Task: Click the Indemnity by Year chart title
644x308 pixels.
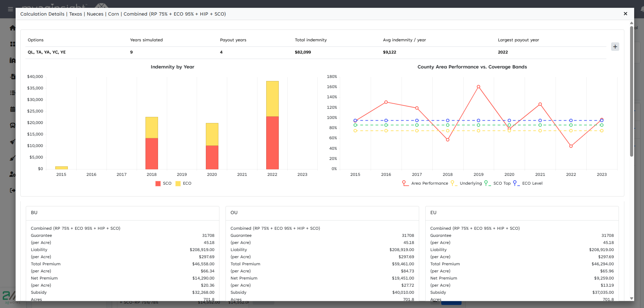Action: point(173,67)
